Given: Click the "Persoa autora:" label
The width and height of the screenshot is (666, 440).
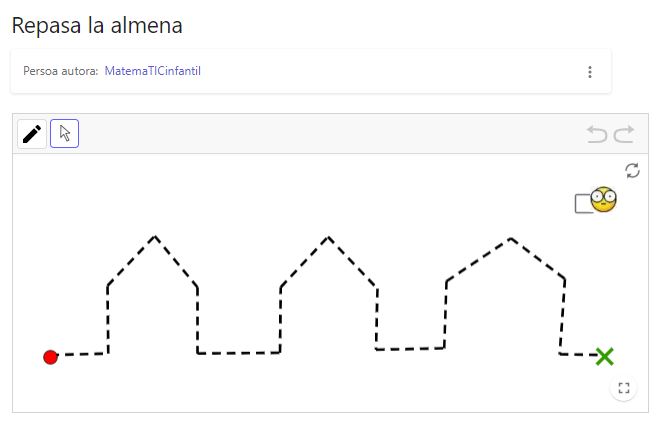Looking at the screenshot, I should [61, 71].
